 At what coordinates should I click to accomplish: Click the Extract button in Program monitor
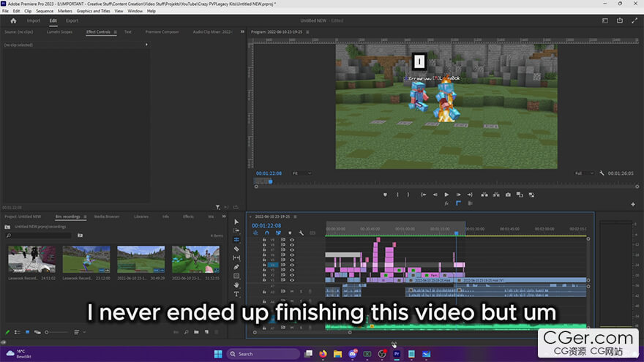coord(496,195)
